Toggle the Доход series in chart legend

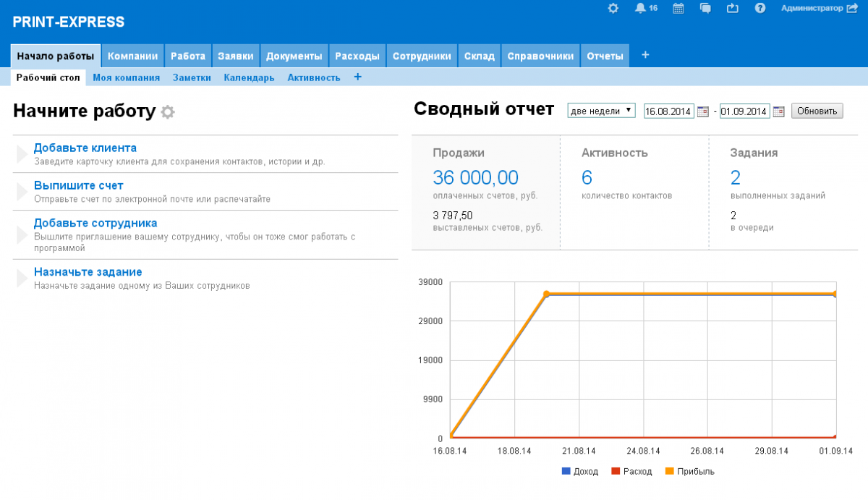pos(580,472)
